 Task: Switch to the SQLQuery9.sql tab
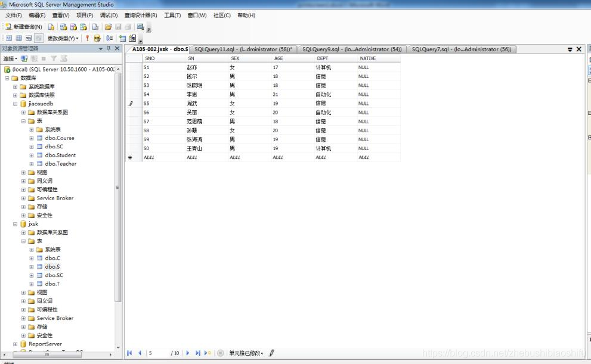tap(352, 49)
